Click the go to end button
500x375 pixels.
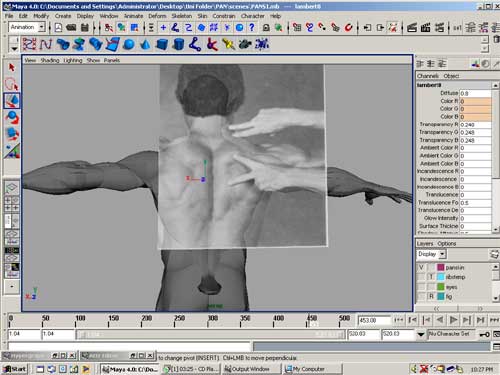[x=494, y=320]
